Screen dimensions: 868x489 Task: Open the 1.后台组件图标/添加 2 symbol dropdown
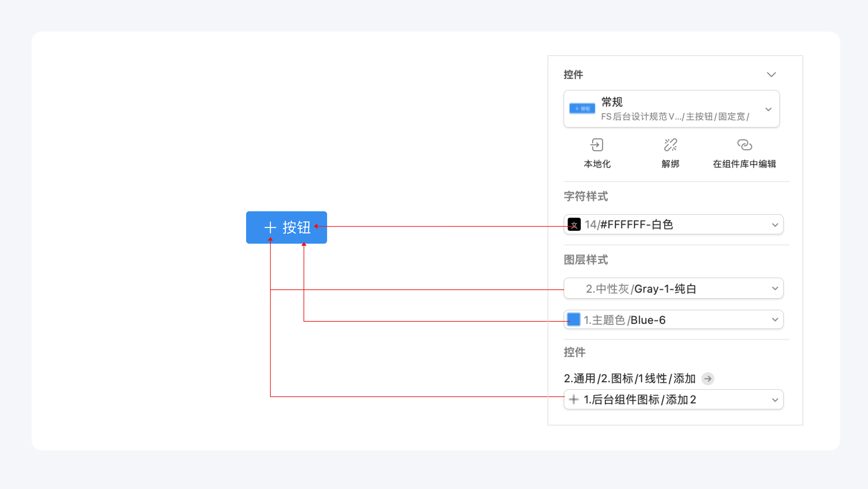673,399
